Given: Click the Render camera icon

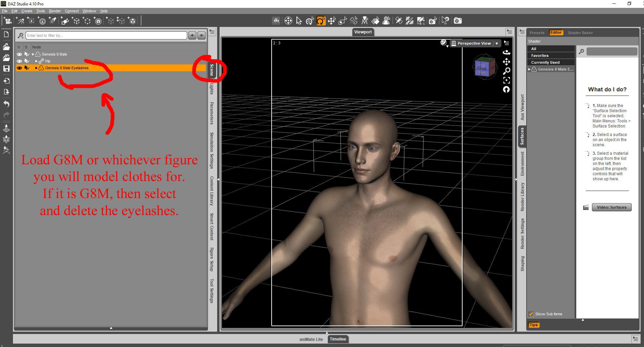Looking at the screenshot, I should pos(458,21).
